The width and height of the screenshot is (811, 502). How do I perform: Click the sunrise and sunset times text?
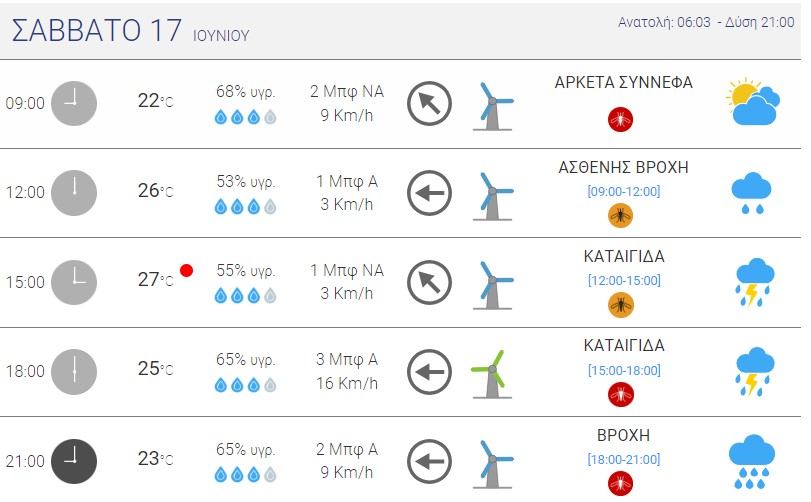point(706,22)
